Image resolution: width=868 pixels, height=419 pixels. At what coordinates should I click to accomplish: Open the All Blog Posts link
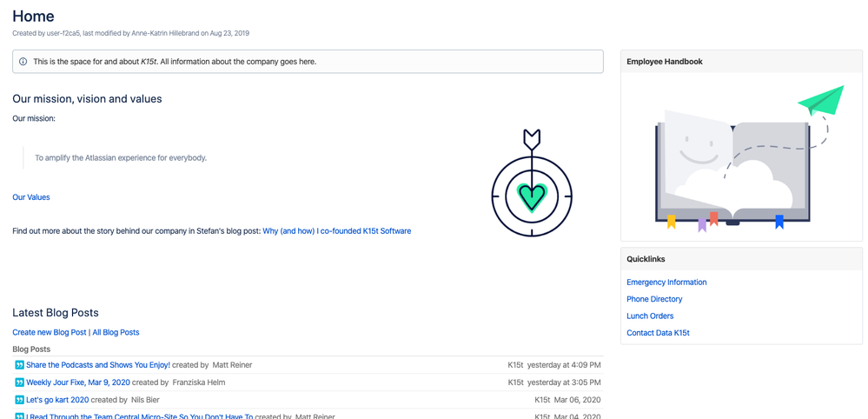pyautogui.click(x=116, y=333)
